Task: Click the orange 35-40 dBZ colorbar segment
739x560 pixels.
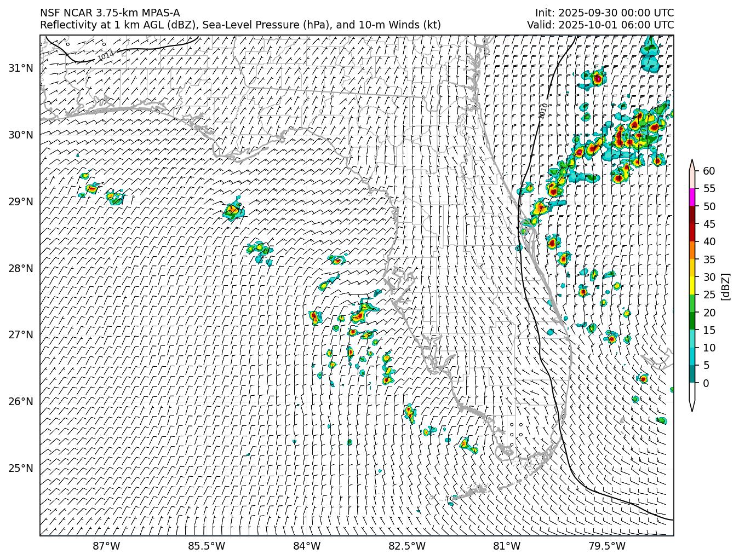Action: point(692,250)
